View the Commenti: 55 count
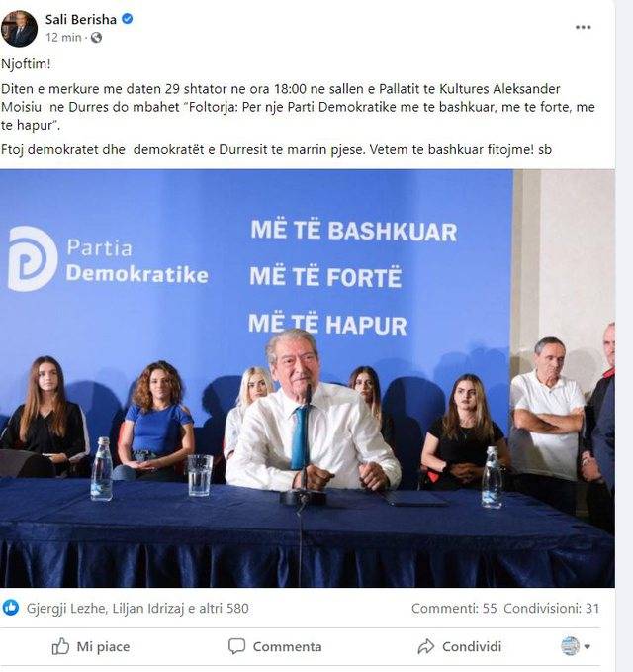 pyautogui.click(x=454, y=608)
